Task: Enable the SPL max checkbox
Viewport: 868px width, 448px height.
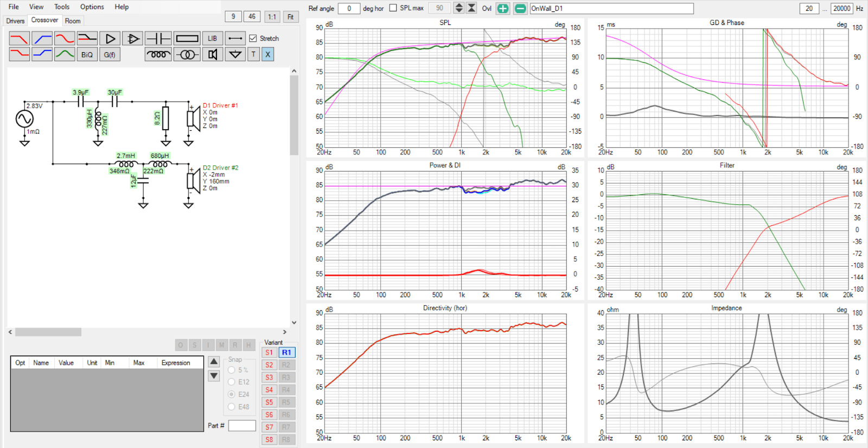Action: (x=393, y=8)
